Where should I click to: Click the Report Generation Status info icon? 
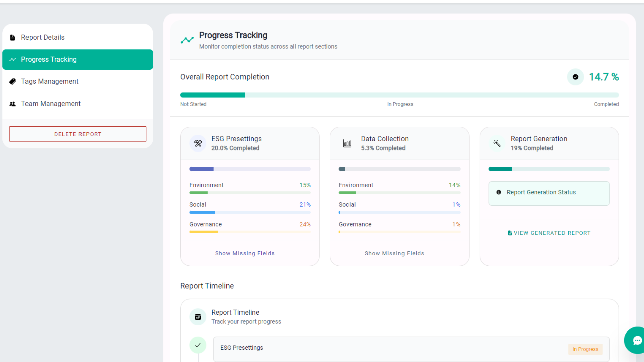point(499,192)
